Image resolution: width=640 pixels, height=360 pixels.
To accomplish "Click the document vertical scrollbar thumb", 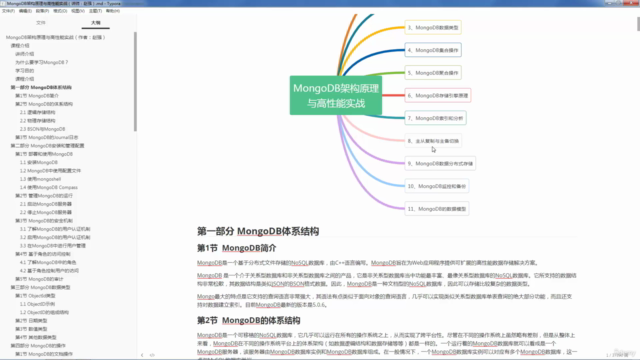I will click(x=638, y=24).
